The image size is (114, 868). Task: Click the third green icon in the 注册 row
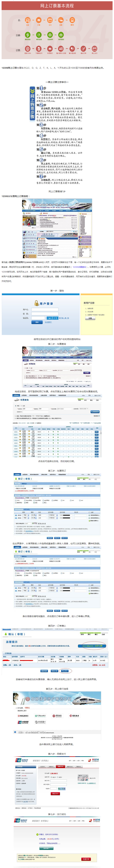(50, 35)
